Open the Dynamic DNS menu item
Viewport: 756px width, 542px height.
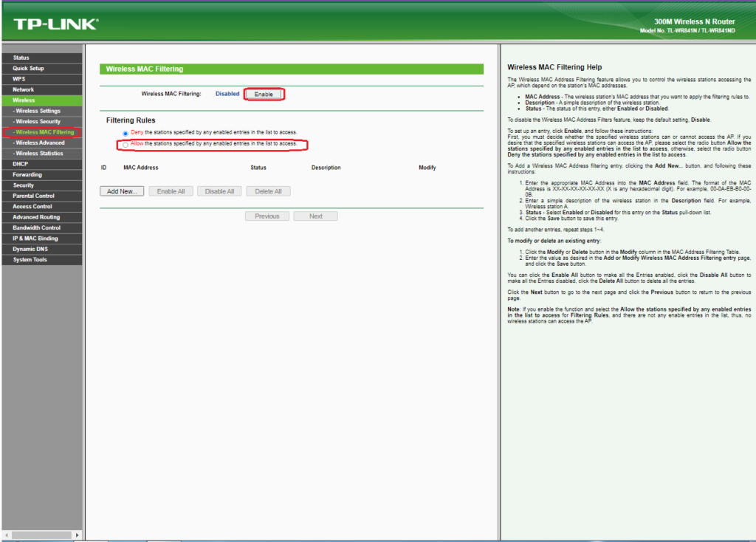42,249
